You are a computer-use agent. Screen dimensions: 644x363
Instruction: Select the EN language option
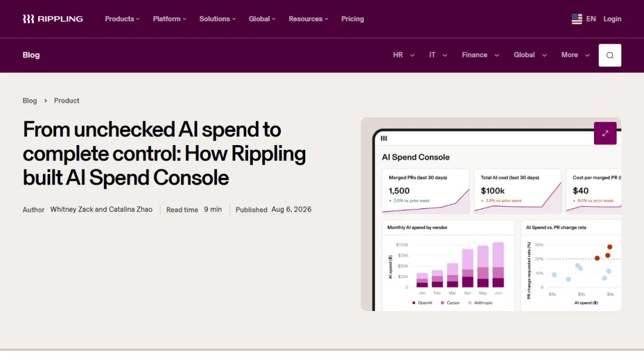pyautogui.click(x=591, y=19)
